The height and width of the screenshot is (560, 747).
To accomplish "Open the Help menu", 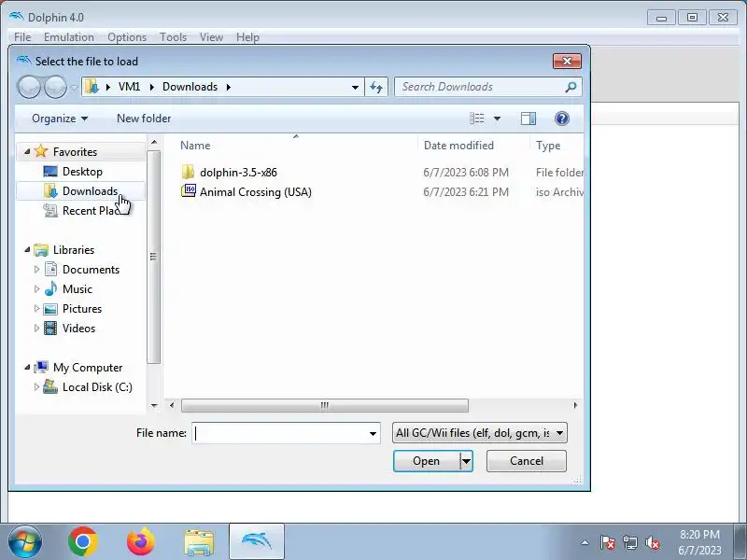I will coord(247,37).
